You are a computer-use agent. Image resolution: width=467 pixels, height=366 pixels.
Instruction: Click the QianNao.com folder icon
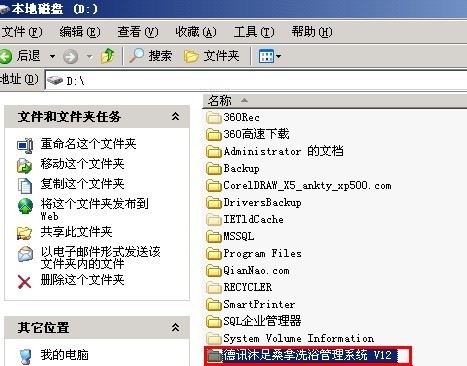tap(214, 271)
